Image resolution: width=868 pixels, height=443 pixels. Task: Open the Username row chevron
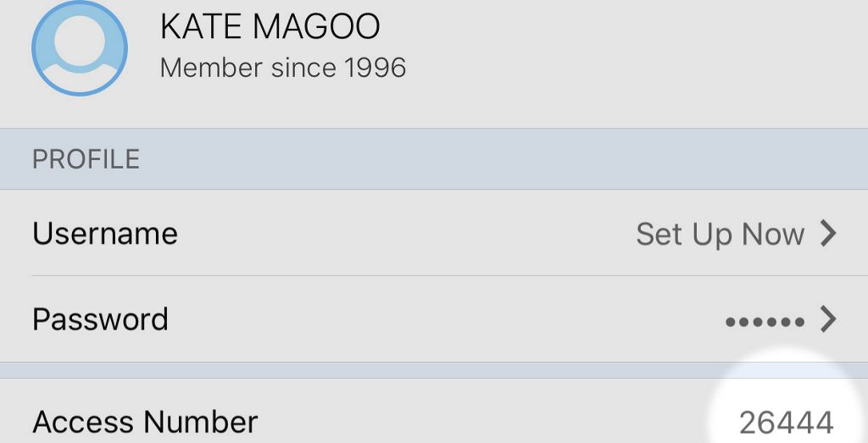coord(828,233)
